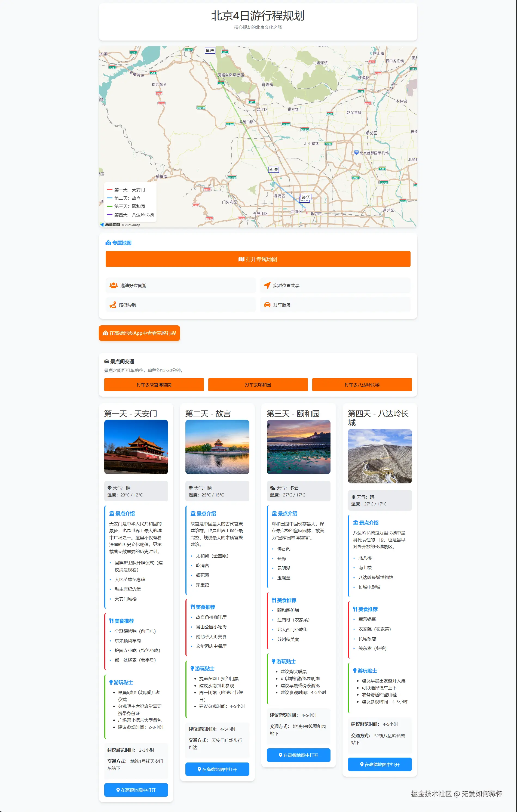Image resolution: width=517 pixels, height=812 pixels.
Task: Click the 天安门 photo thumbnail
Action: 136,447
